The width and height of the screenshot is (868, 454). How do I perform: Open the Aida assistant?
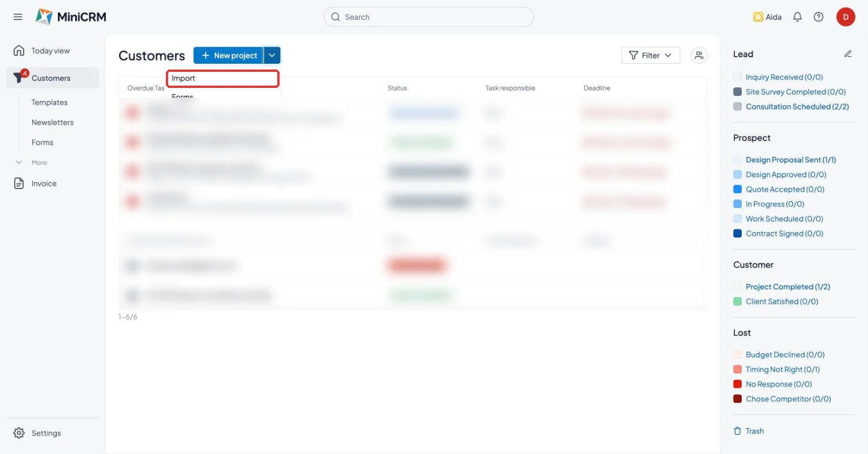[768, 17]
